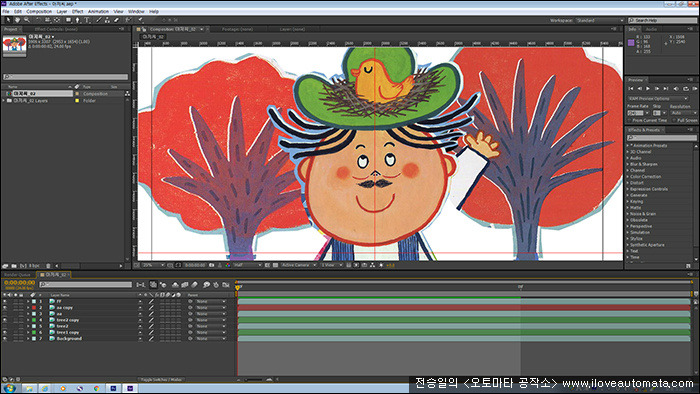Click the Composition Mini-Flowchart icon in timeline

141,284
